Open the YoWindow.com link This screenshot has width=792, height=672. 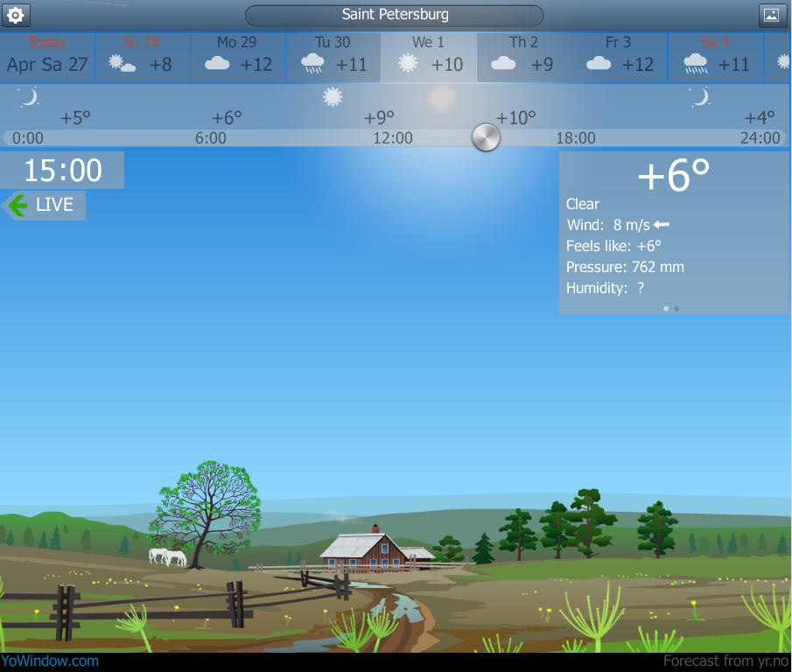coord(50,661)
